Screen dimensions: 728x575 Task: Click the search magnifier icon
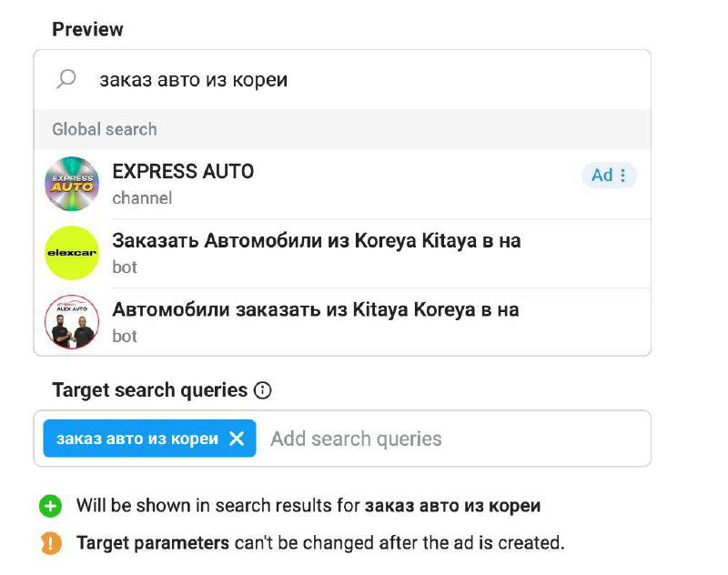[66, 79]
